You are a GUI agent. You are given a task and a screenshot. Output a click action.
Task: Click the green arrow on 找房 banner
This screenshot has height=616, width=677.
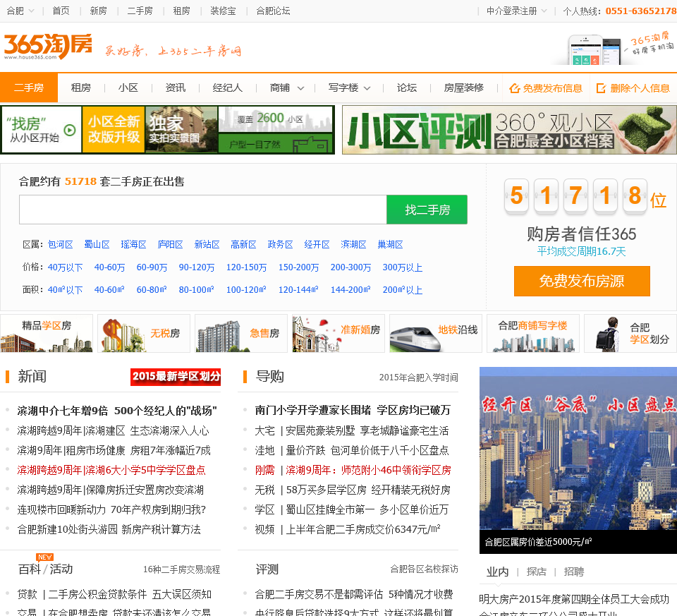pyautogui.click(x=70, y=130)
